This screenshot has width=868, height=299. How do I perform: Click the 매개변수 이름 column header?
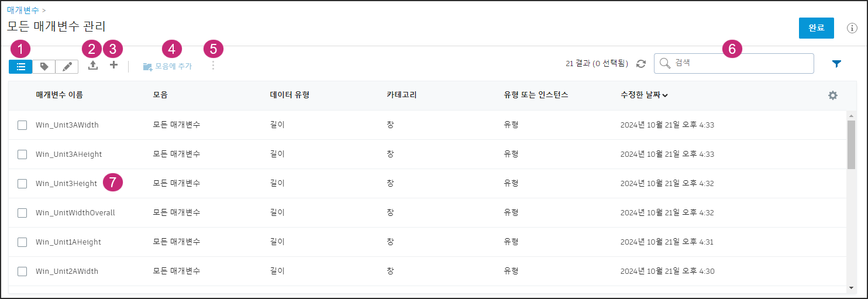pos(59,95)
